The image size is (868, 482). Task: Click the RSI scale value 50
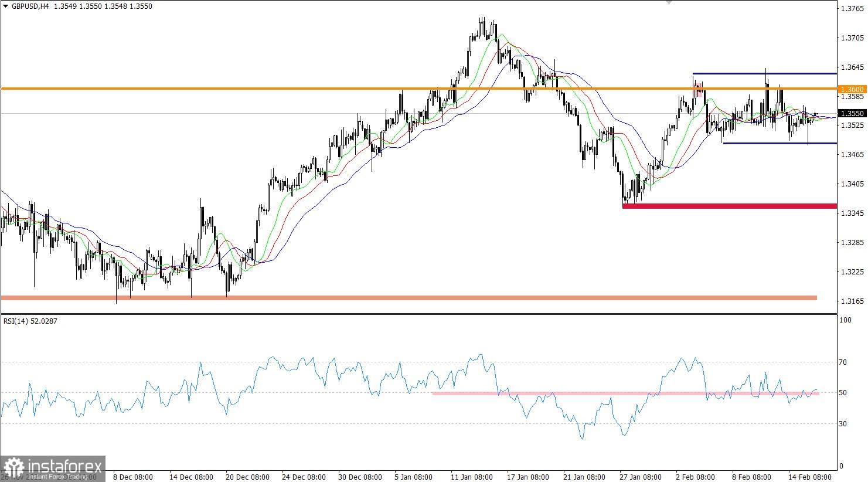point(843,393)
